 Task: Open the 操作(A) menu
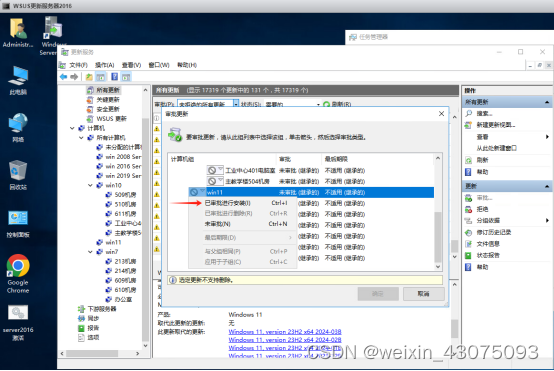click(x=105, y=65)
